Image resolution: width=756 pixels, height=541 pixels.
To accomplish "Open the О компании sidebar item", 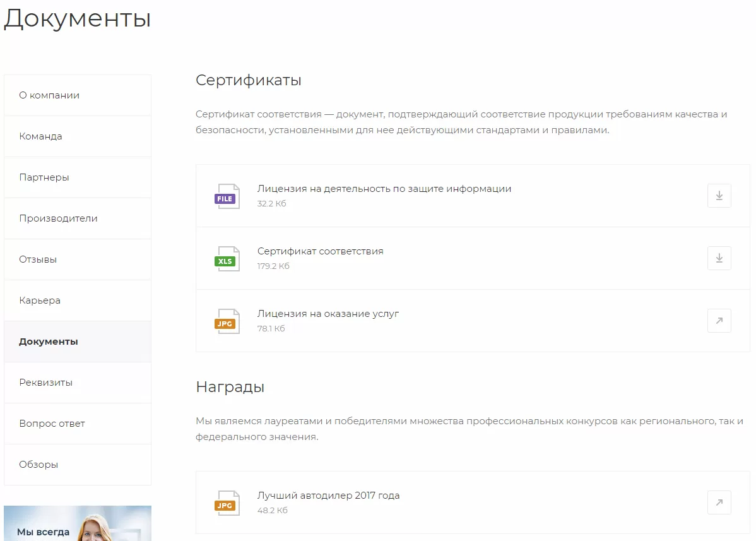I will point(78,95).
